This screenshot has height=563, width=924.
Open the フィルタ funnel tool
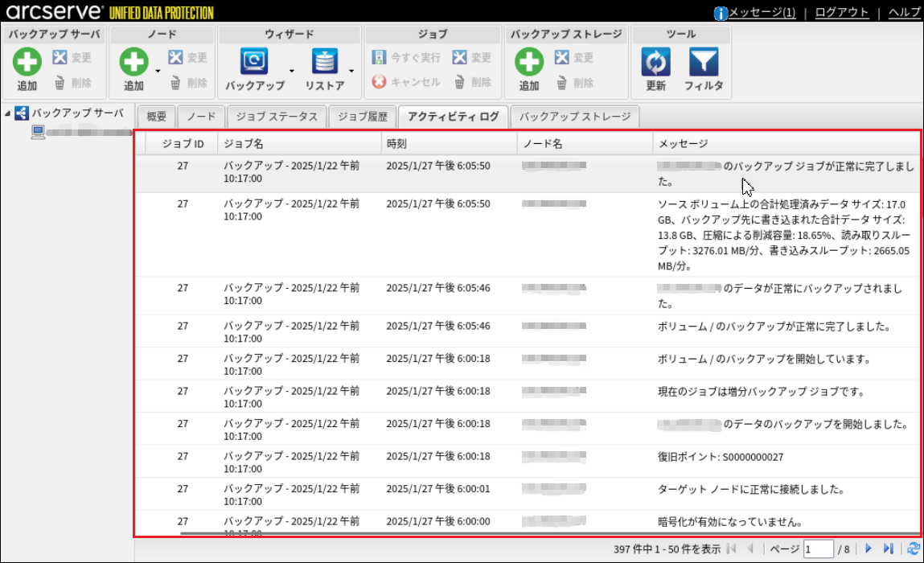pos(704,62)
